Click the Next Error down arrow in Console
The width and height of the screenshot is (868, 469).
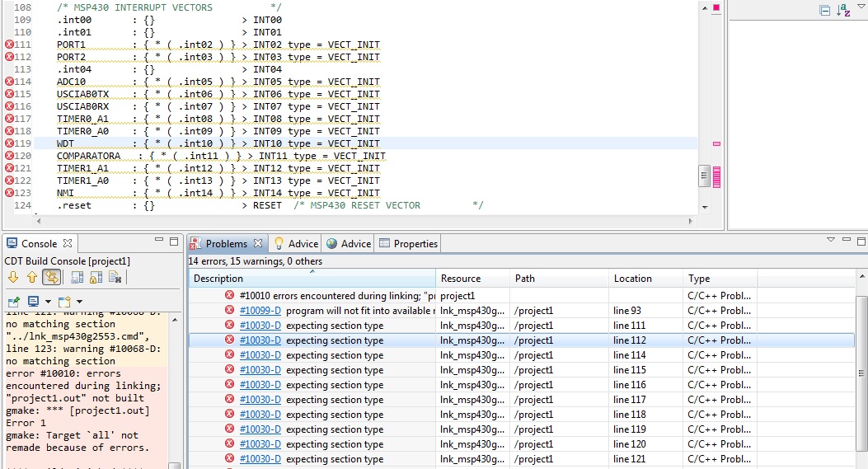13,277
